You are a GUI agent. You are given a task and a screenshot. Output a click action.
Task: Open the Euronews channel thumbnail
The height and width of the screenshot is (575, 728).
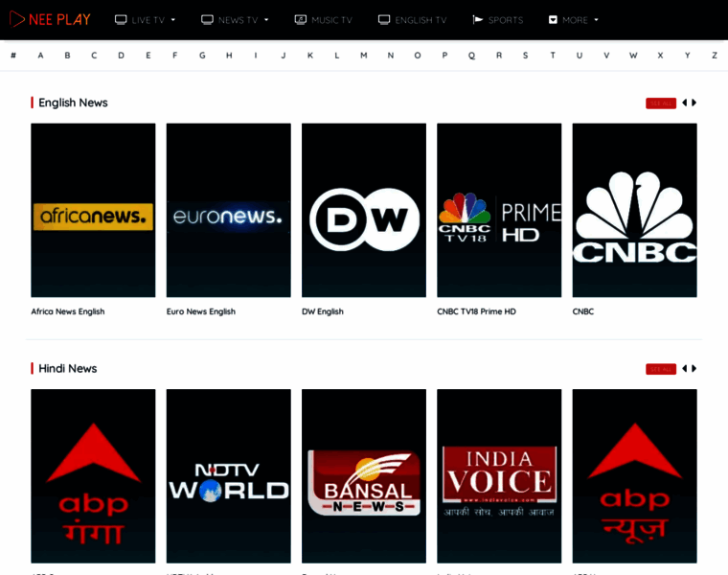tap(228, 210)
